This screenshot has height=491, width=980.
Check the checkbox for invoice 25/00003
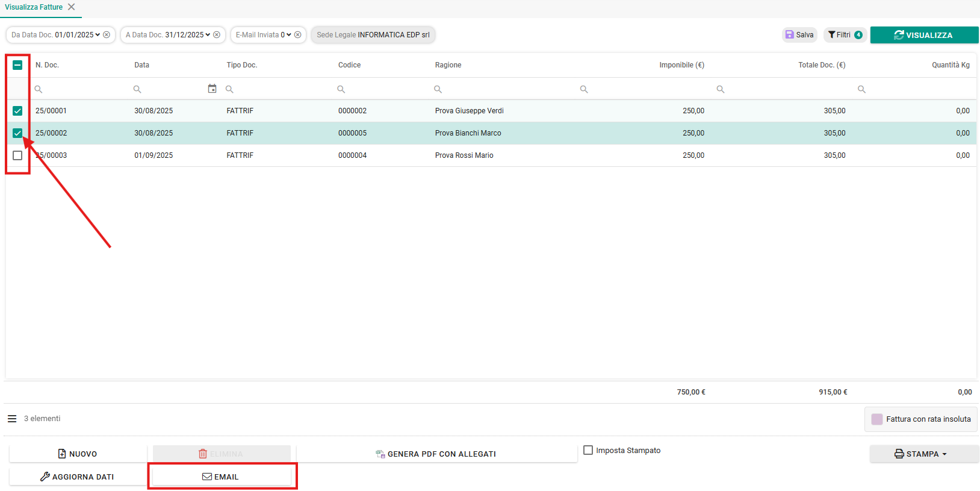(17, 155)
